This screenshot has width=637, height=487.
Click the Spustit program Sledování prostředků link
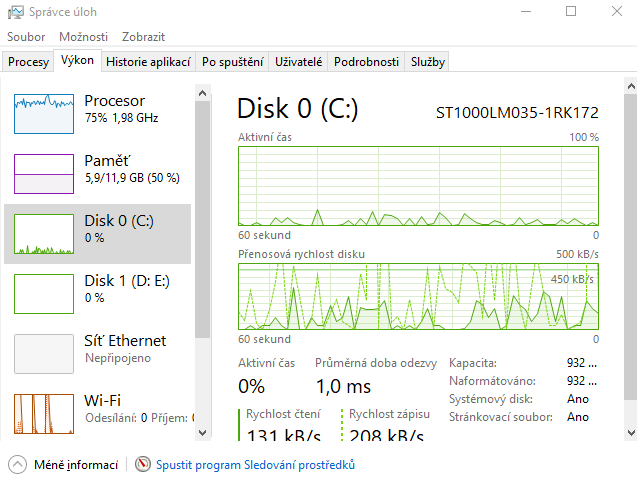coord(255,465)
